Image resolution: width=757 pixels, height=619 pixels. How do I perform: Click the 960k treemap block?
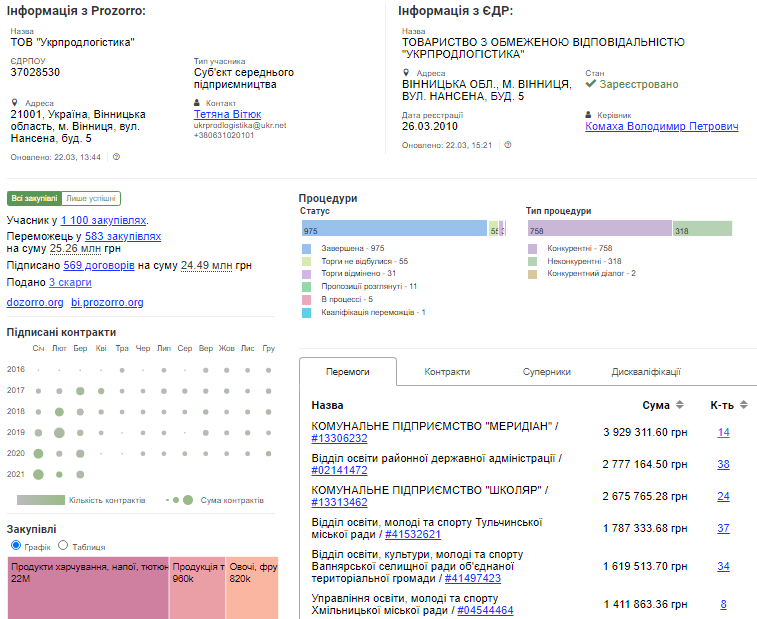coord(197,588)
